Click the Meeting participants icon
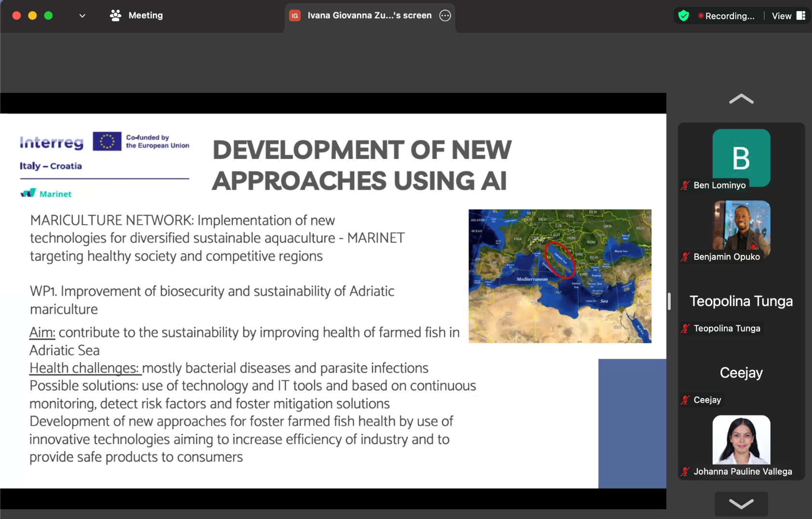The width and height of the screenshot is (812, 519). [115, 15]
